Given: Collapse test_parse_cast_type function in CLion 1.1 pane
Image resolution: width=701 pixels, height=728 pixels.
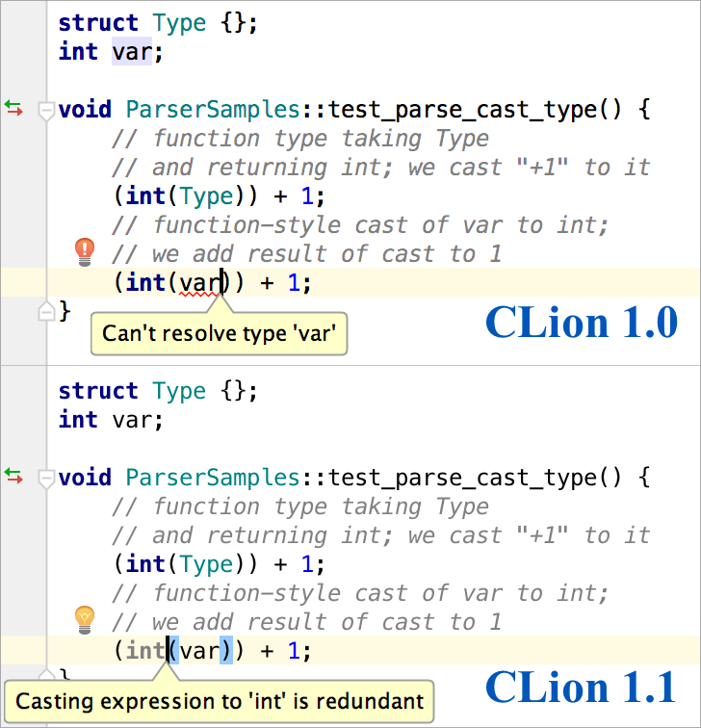Looking at the screenshot, I should coord(46,479).
